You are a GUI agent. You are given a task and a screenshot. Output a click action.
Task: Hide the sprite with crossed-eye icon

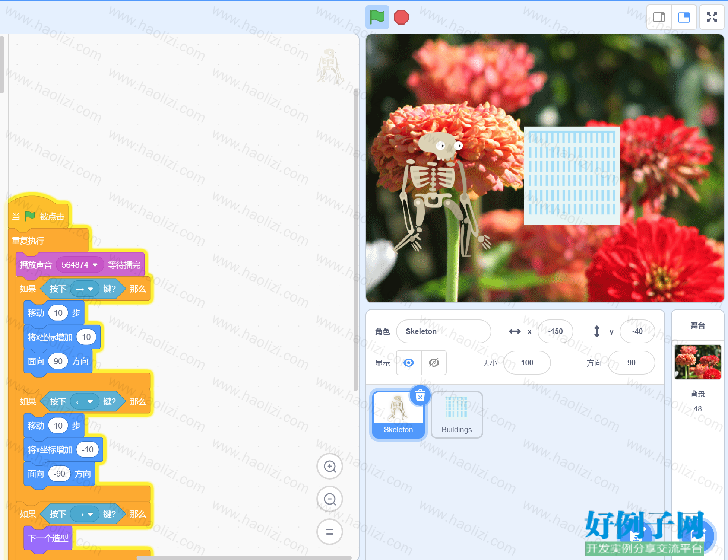(x=434, y=363)
